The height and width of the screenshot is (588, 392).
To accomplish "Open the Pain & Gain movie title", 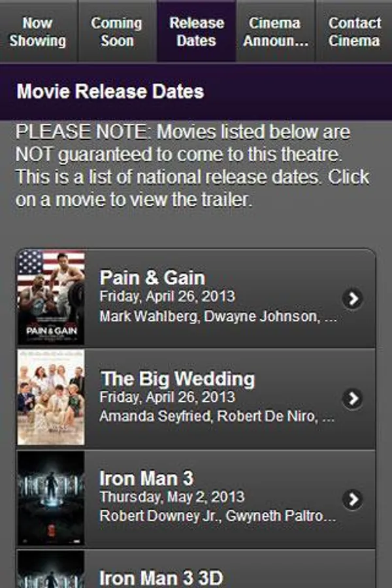I will (152, 278).
